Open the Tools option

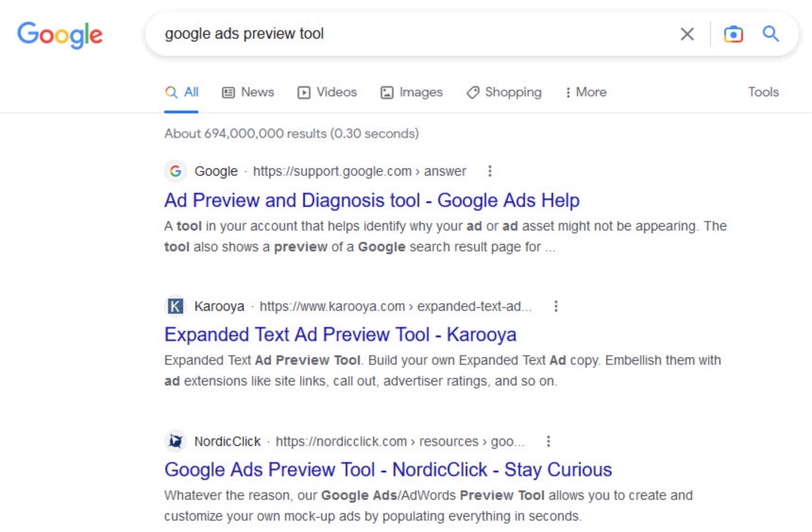tap(763, 92)
